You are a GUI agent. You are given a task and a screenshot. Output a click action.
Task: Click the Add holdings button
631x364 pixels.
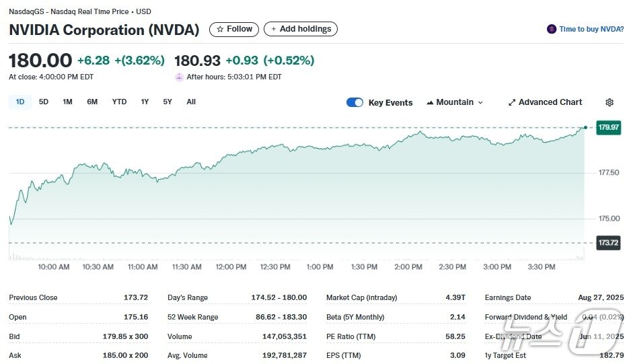pos(301,29)
